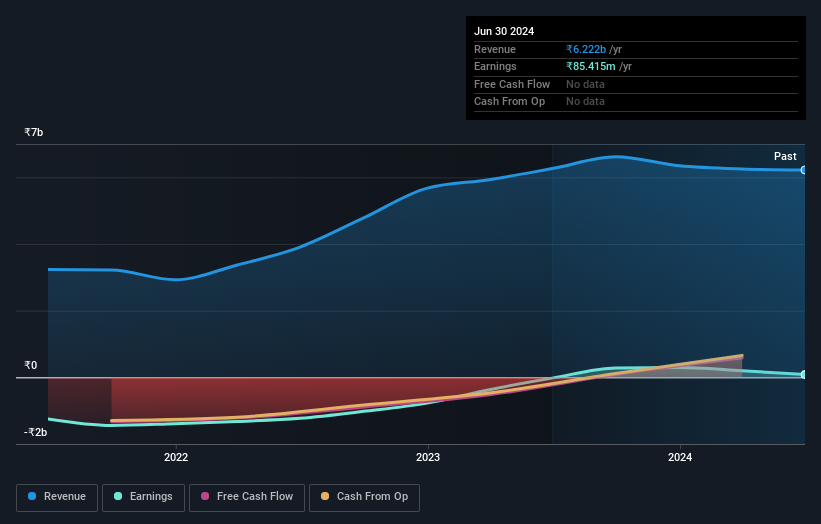
Task: Toggle the Revenue legend button
Action: (57, 497)
